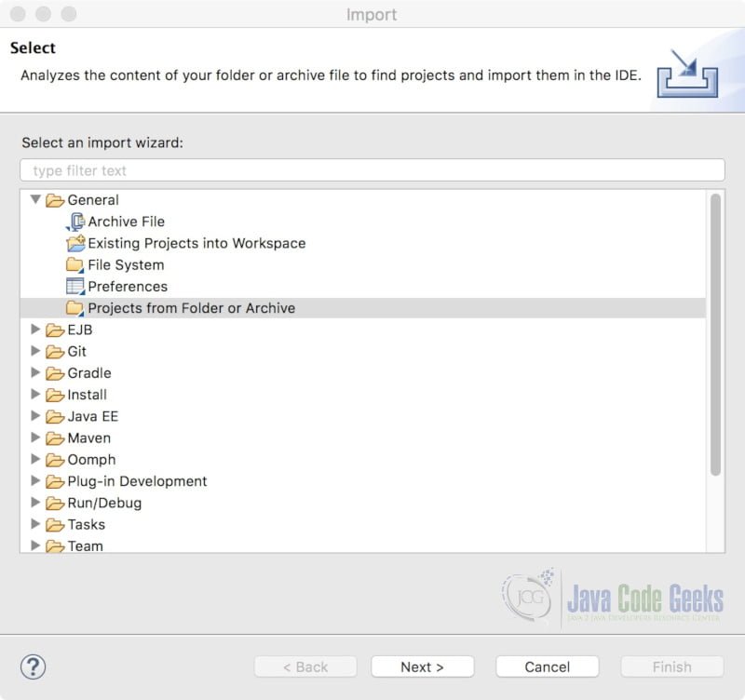745x700 pixels.
Task: Expand the Team import category
Action: (x=36, y=546)
